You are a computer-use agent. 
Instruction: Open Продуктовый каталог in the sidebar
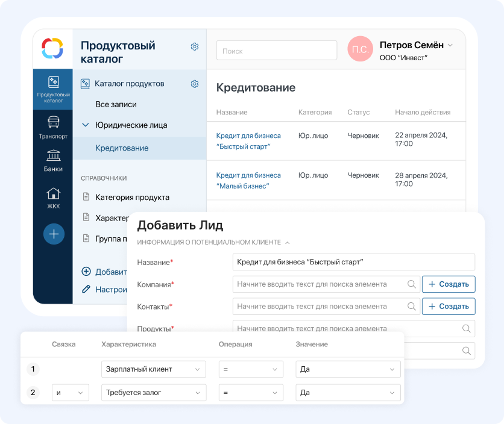coord(53,89)
